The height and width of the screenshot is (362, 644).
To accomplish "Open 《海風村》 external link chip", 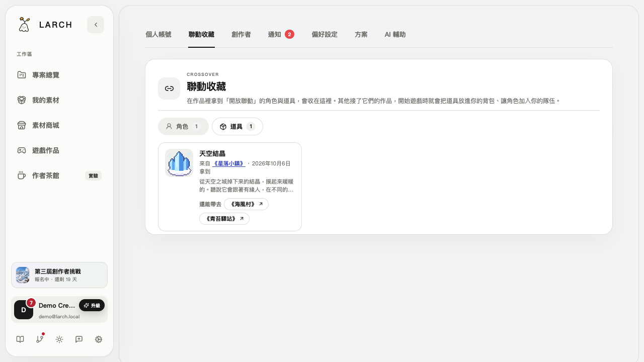I will point(246,204).
